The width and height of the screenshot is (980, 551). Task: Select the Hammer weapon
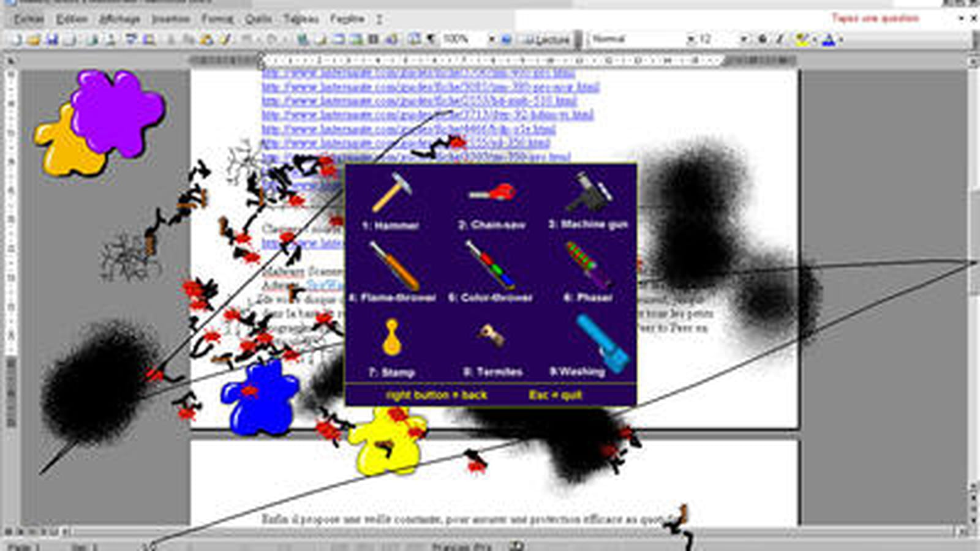[391, 202]
